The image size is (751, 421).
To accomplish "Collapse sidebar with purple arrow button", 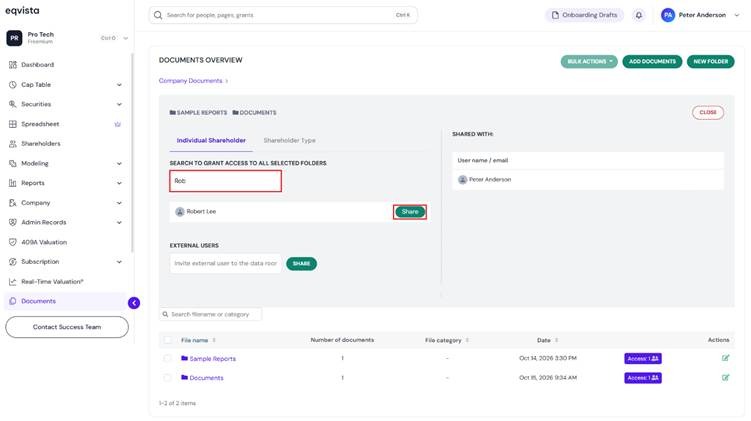I will pos(134,303).
